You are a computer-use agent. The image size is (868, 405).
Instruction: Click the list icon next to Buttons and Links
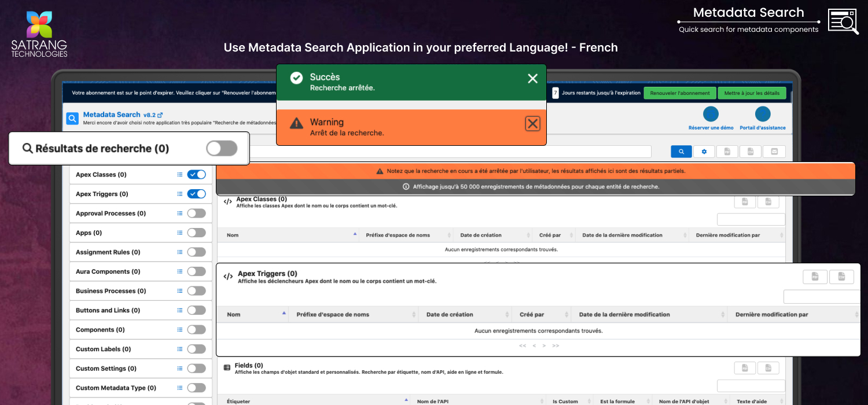(180, 310)
